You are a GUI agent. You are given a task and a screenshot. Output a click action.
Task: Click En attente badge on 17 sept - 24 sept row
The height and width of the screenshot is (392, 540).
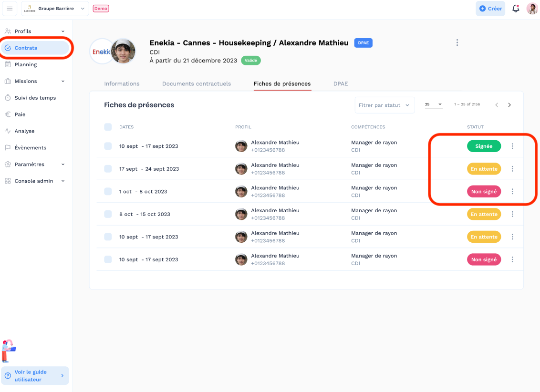pyautogui.click(x=484, y=169)
